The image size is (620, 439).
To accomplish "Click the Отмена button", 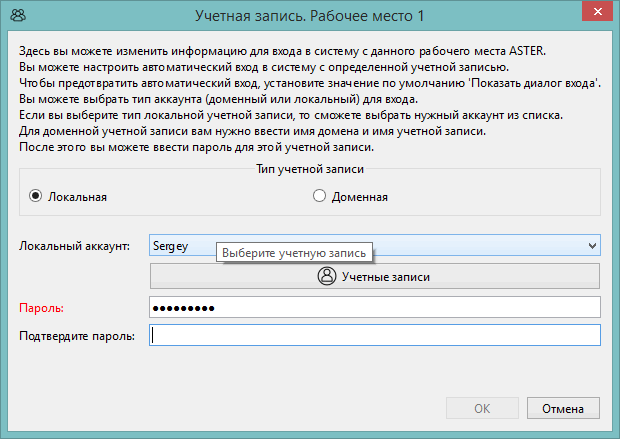I will point(563,408).
